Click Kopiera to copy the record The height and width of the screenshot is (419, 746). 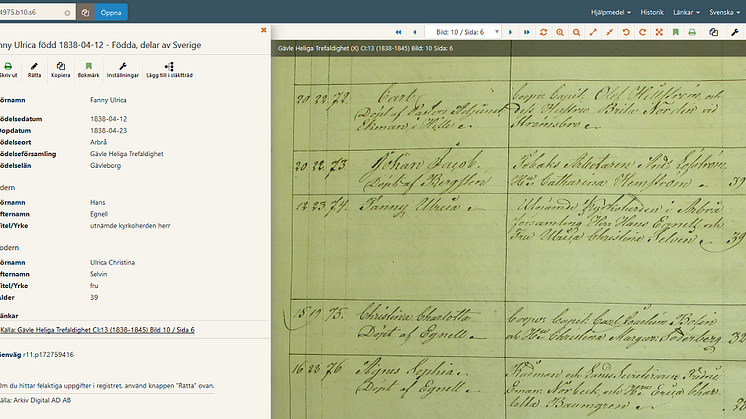(x=60, y=70)
